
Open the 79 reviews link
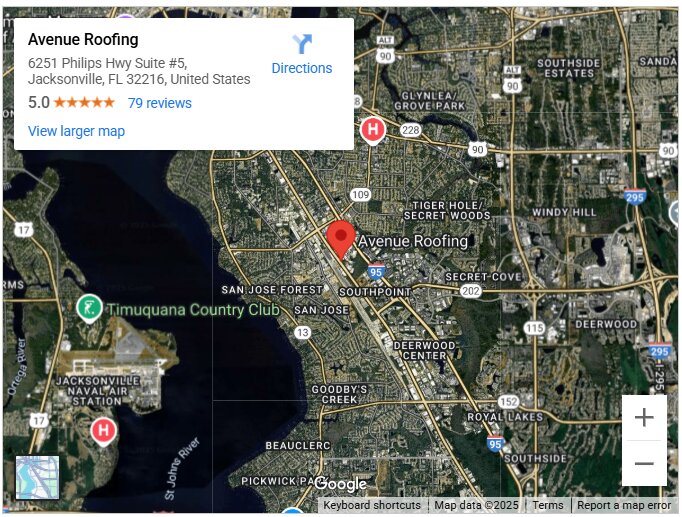tap(160, 103)
